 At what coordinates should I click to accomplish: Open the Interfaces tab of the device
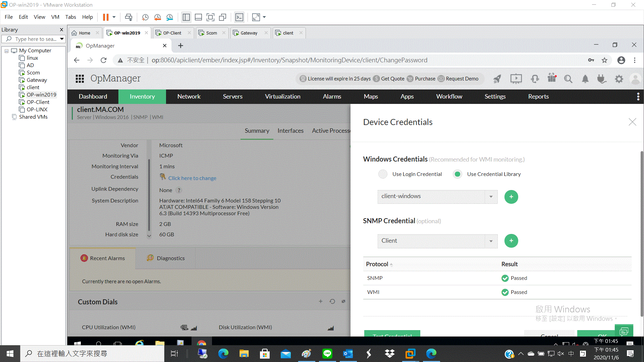click(290, 131)
